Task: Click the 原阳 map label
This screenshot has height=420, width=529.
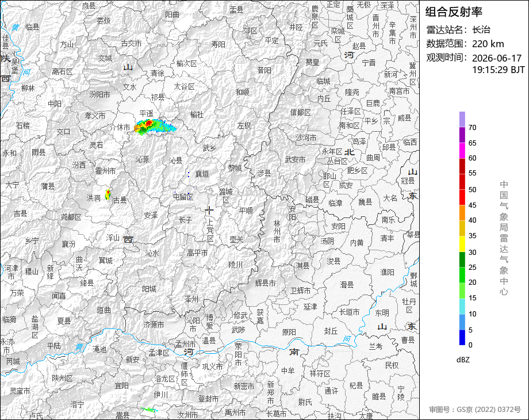Action: coord(289,332)
